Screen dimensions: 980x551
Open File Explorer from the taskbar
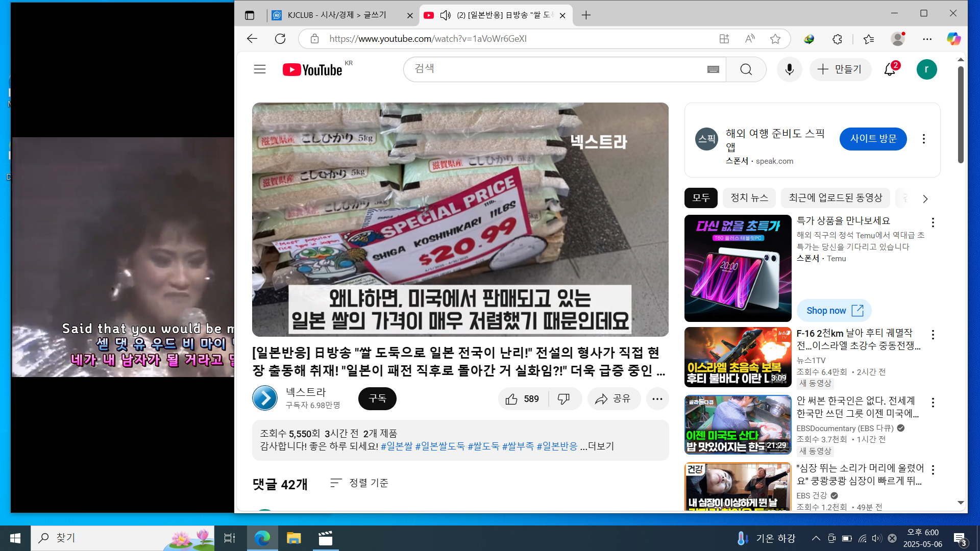pyautogui.click(x=293, y=538)
